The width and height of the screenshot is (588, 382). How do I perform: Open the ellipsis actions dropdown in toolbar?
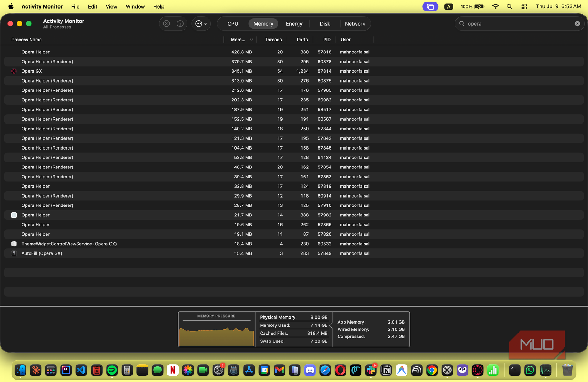click(x=201, y=23)
